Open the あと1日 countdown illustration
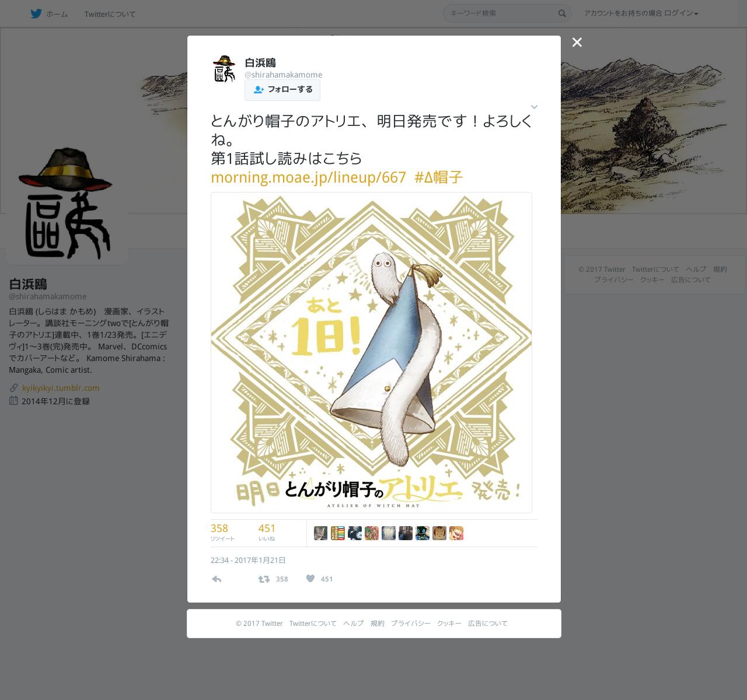747x700 pixels. pos(371,352)
